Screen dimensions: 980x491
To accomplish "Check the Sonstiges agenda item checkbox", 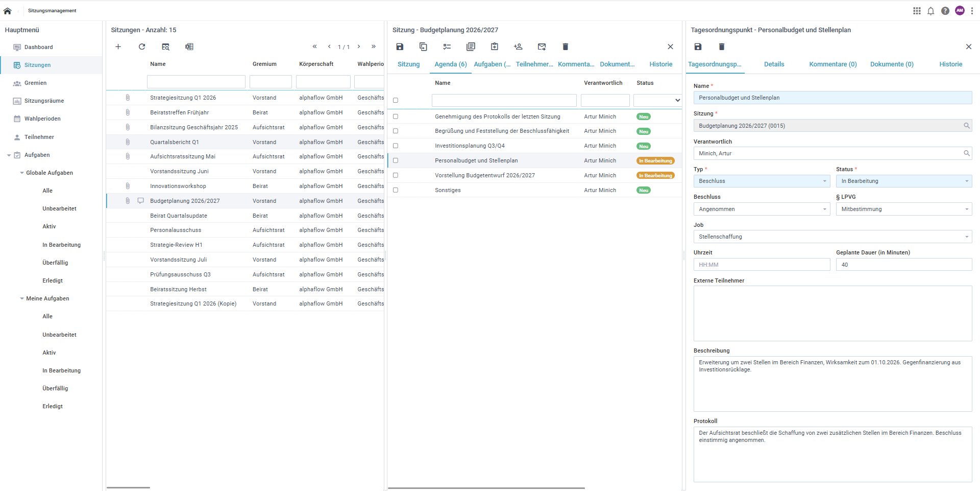I will coord(395,190).
